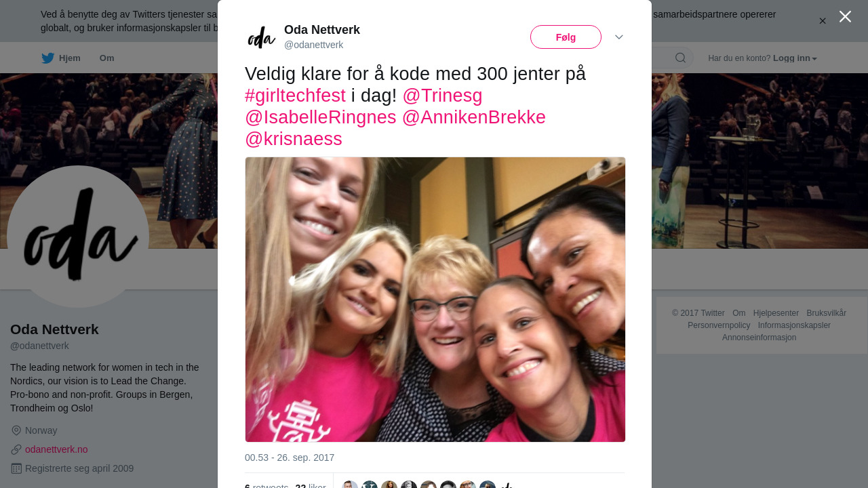The image size is (868, 488).
Task: Click the Oda Nettverk avatar in tweet header
Action: click(261, 37)
